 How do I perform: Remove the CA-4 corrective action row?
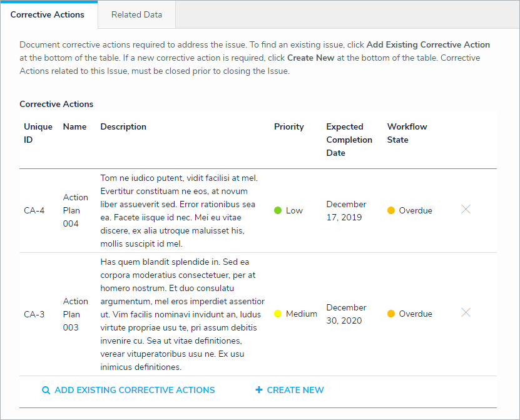(x=466, y=210)
